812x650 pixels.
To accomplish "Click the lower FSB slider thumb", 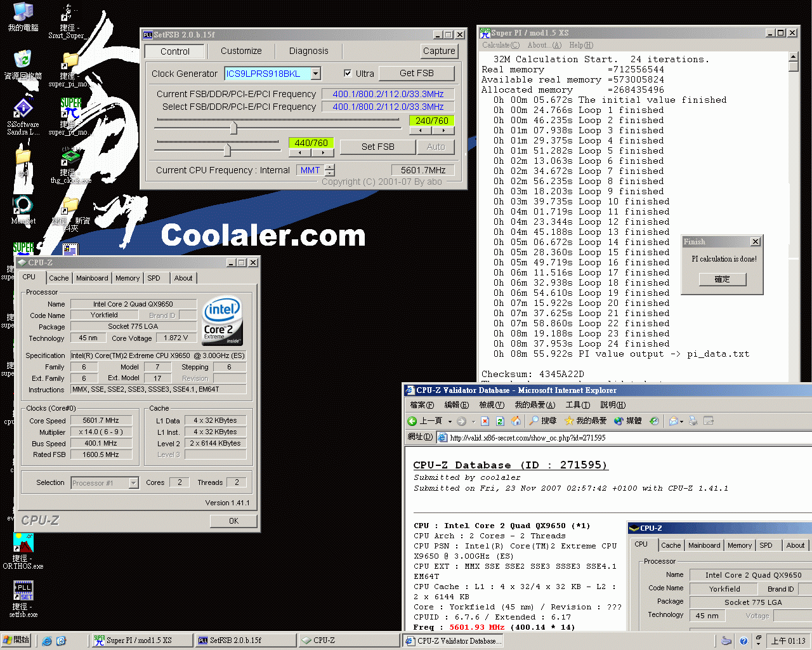I will [x=226, y=149].
